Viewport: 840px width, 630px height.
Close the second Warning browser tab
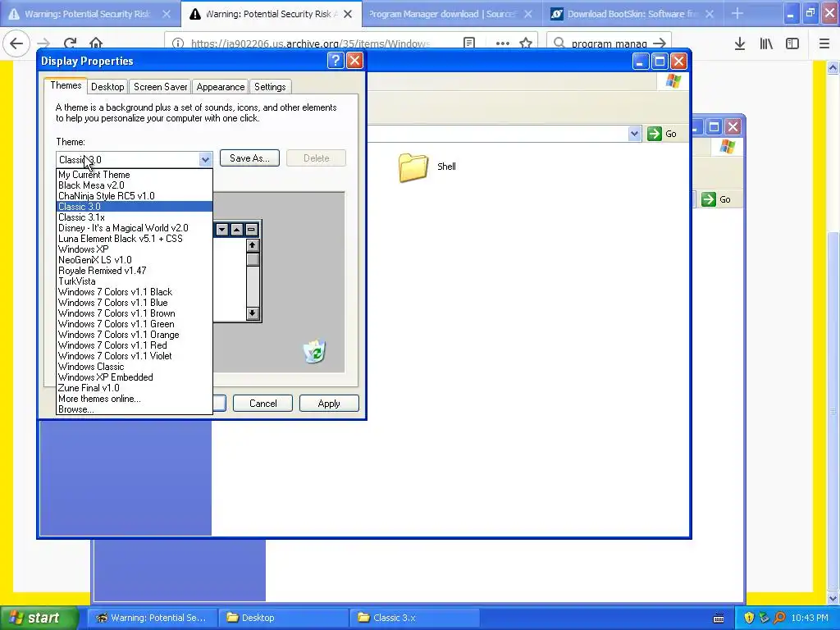point(348,14)
